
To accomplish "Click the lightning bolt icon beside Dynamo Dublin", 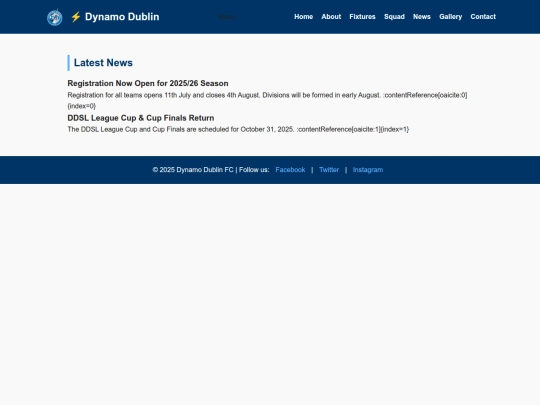I will [76, 17].
